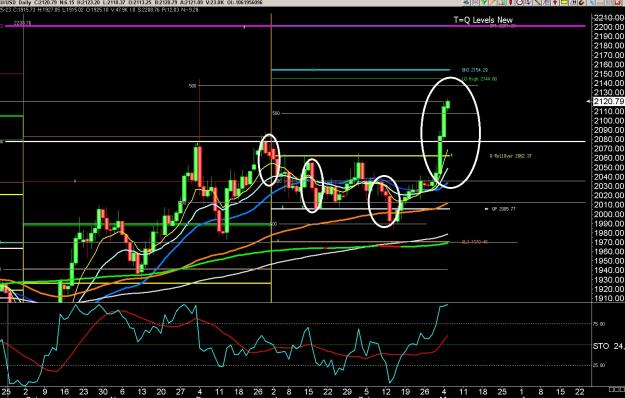Click the clock icon in the top toolbar
Viewport: 625px width, 398px height.
coord(520,2)
